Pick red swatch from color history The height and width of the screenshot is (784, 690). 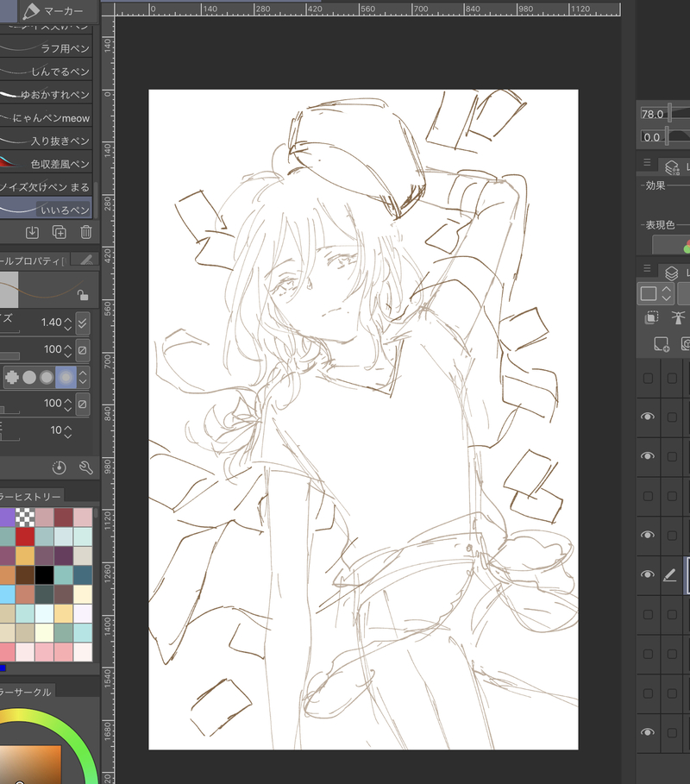pos(25,536)
